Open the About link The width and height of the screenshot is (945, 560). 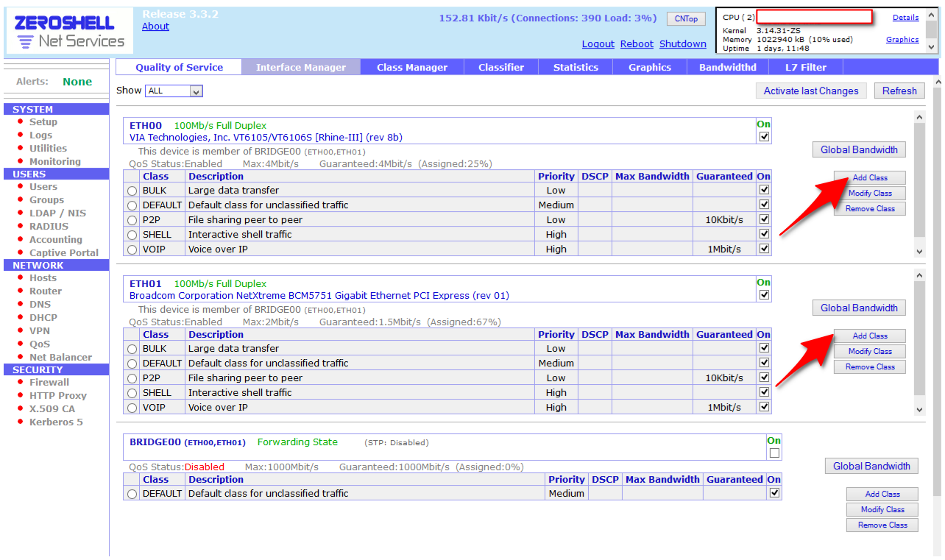click(x=155, y=26)
